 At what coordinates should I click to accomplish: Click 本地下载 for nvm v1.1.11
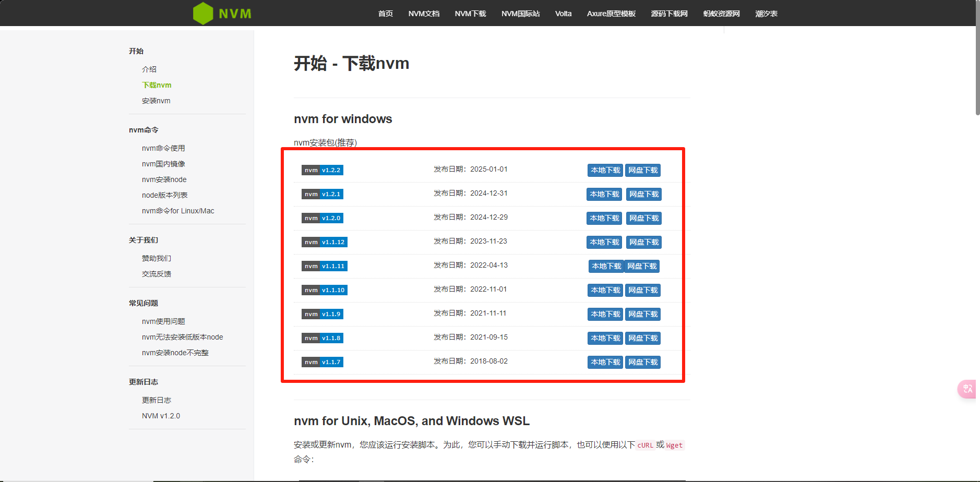tap(606, 266)
